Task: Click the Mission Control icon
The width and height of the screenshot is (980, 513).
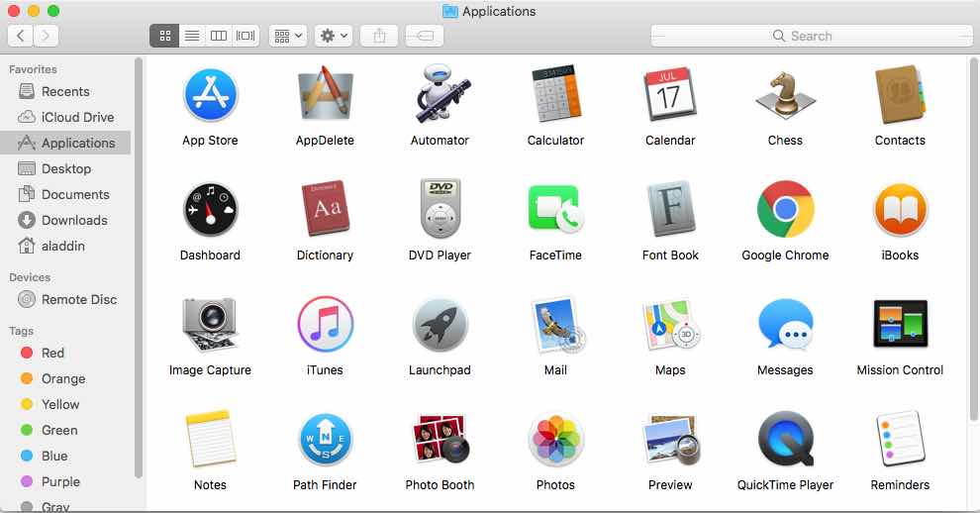Action: tap(900, 324)
